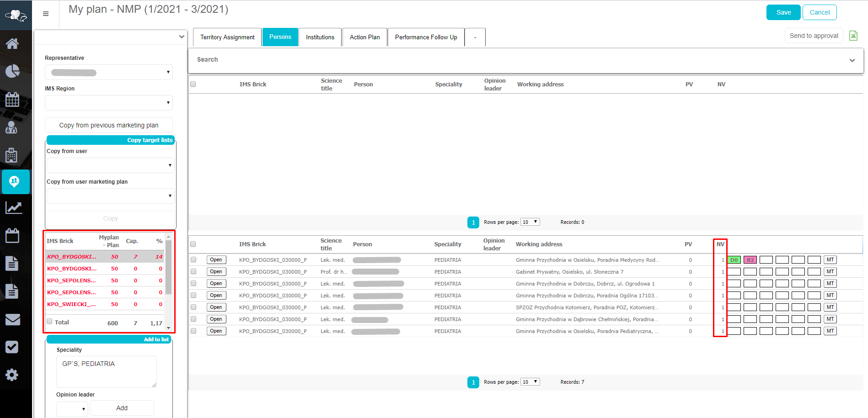Open the envelope messages icon
Image resolution: width=868 pixels, height=418 pixels.
tap(12, 320)
